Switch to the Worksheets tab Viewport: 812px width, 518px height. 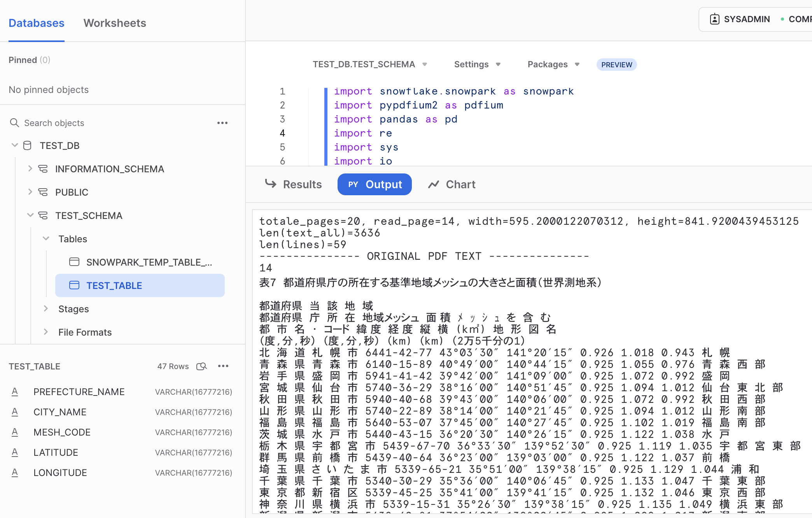[x=114, y=23]
